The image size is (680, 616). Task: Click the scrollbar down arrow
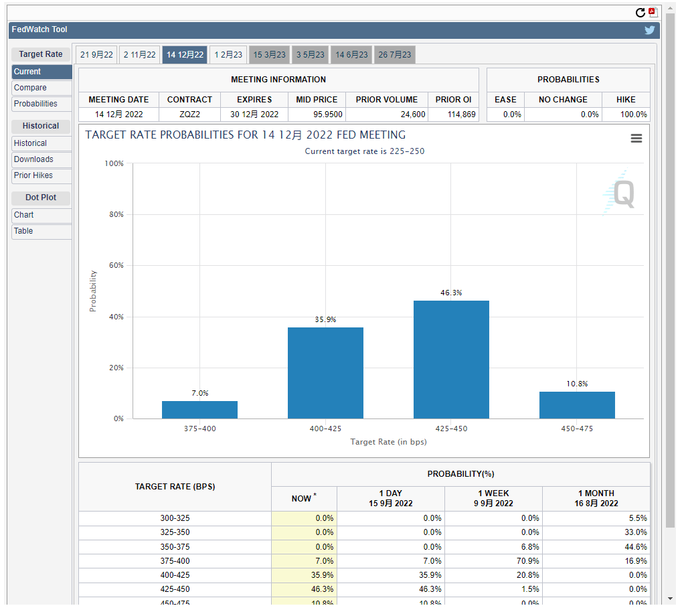coord(670,598)
